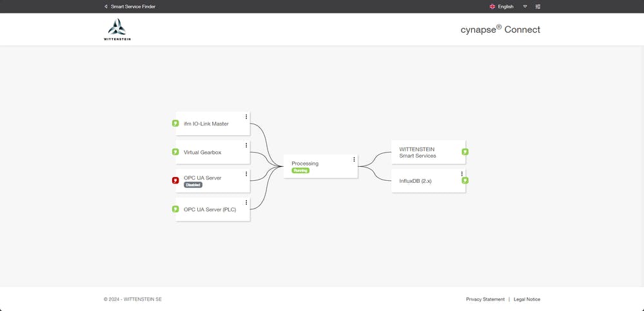Click the dropdown arrow next to English
The image size is (644, 311).
(x=525, y=6)
